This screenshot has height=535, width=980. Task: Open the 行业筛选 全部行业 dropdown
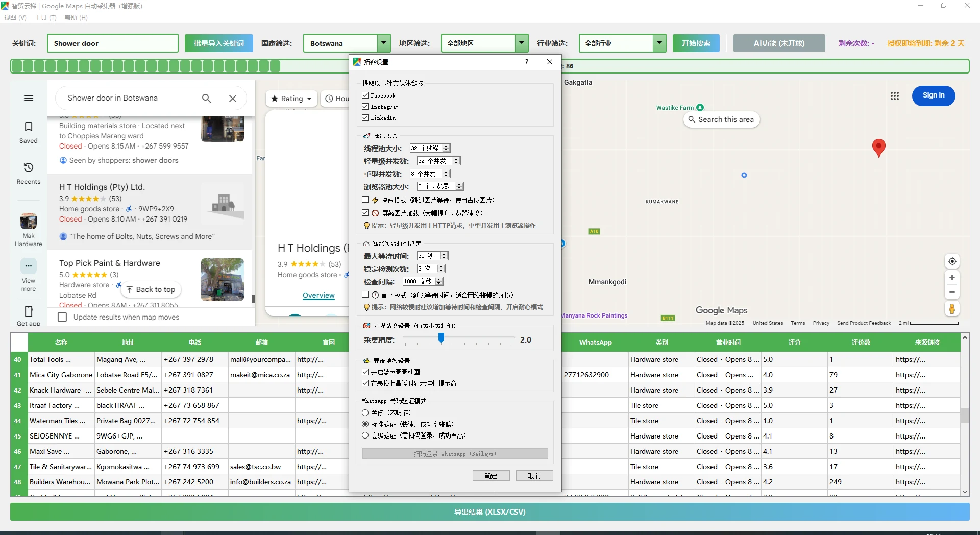(659, 43)
